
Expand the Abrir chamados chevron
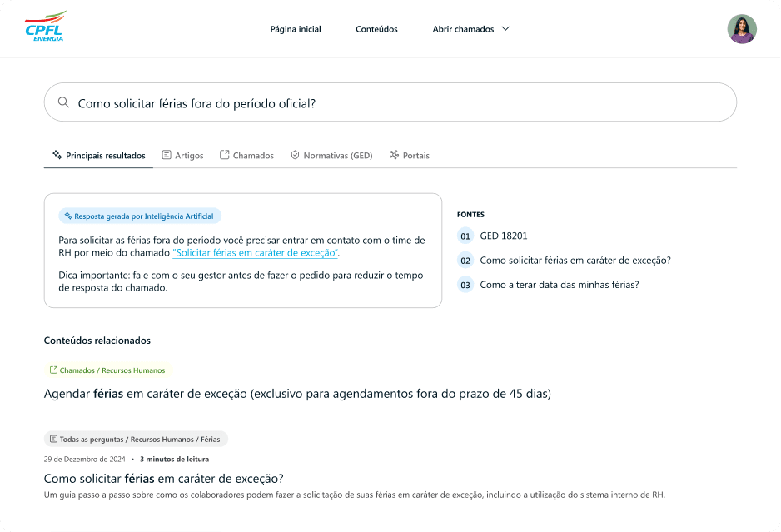pyautogui.click(x=505, y=29)
